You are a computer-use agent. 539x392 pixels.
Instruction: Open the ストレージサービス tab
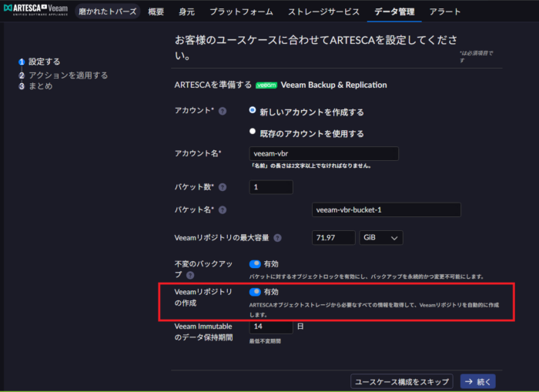pyautogui.click(x=324, y=12)
